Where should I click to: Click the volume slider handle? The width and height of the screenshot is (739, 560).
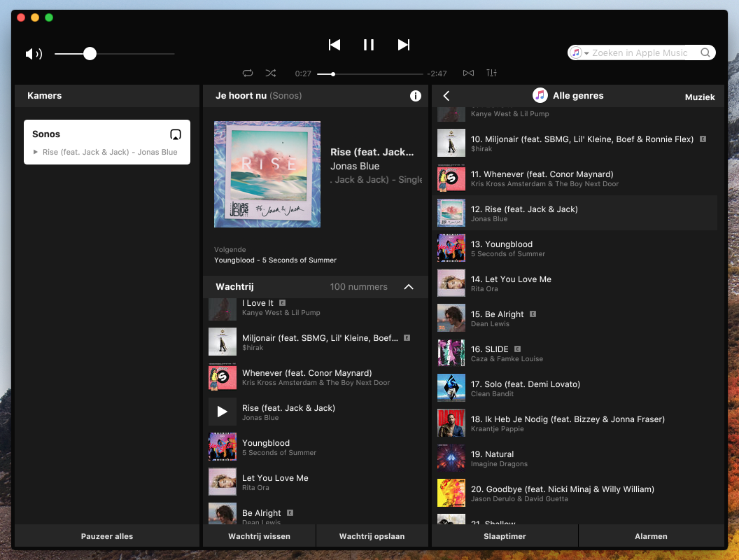(x=90, y=54)
